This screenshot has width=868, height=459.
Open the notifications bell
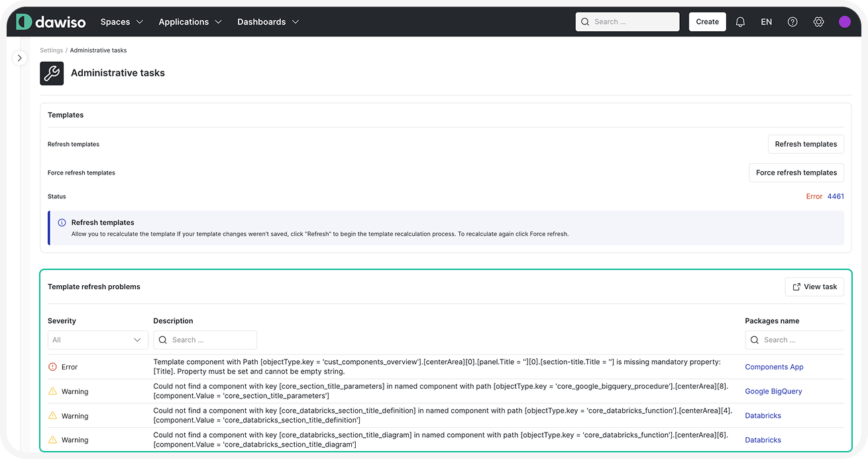pyautogui.click(x=740, y=22)
